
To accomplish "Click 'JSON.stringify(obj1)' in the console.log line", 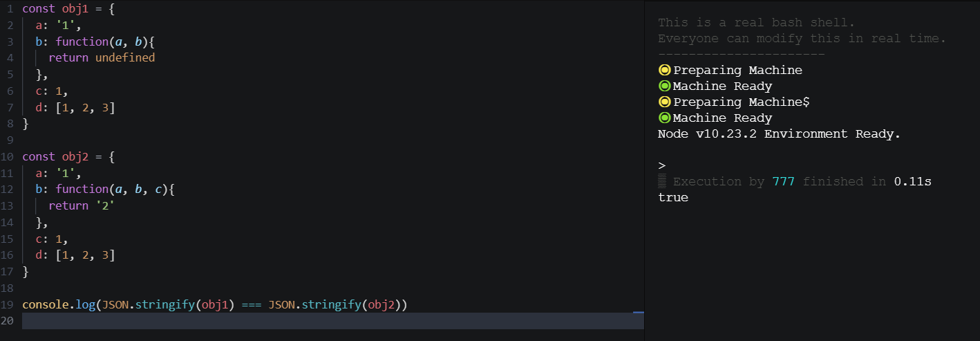I will (169, 305).
